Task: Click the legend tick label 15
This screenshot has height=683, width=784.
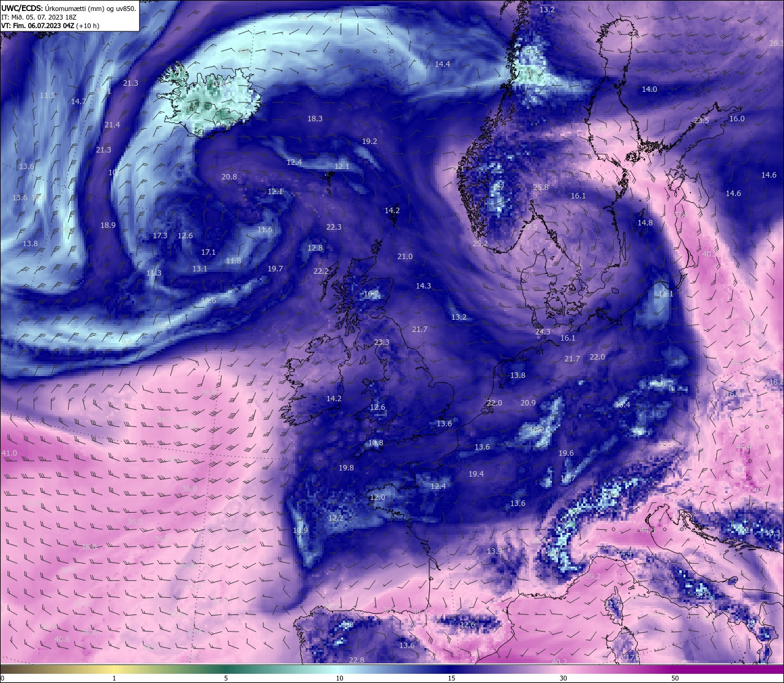Action: 451,678
